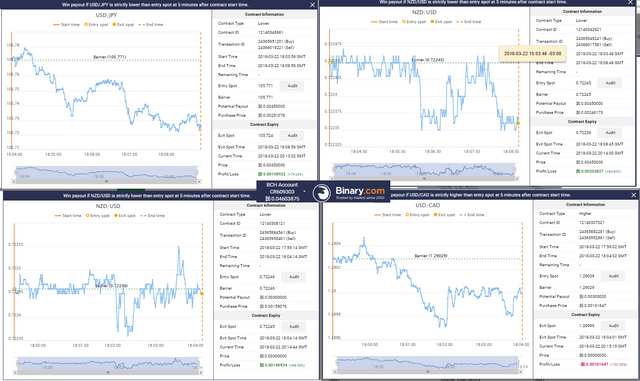Click the Binary.com logo

pos(349,192)
